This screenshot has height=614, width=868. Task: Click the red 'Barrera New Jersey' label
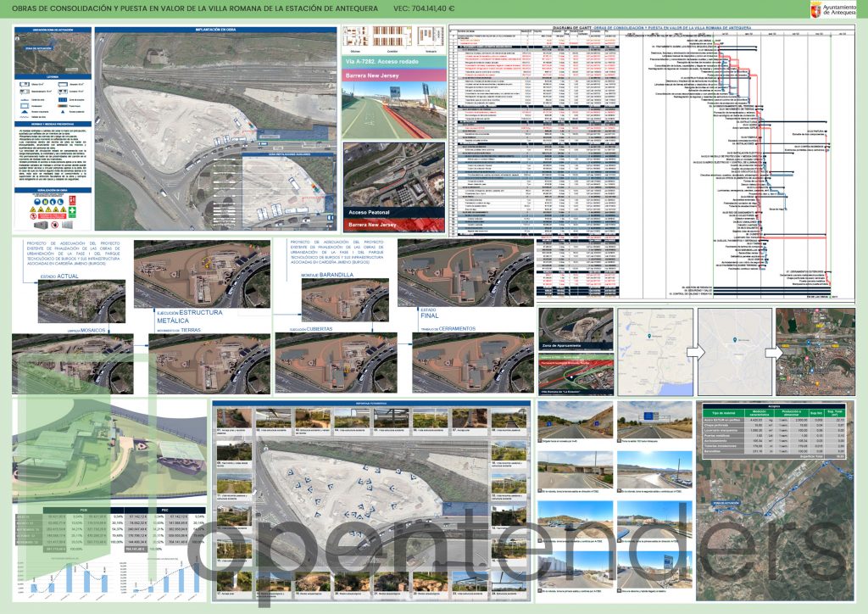[393, 225]
